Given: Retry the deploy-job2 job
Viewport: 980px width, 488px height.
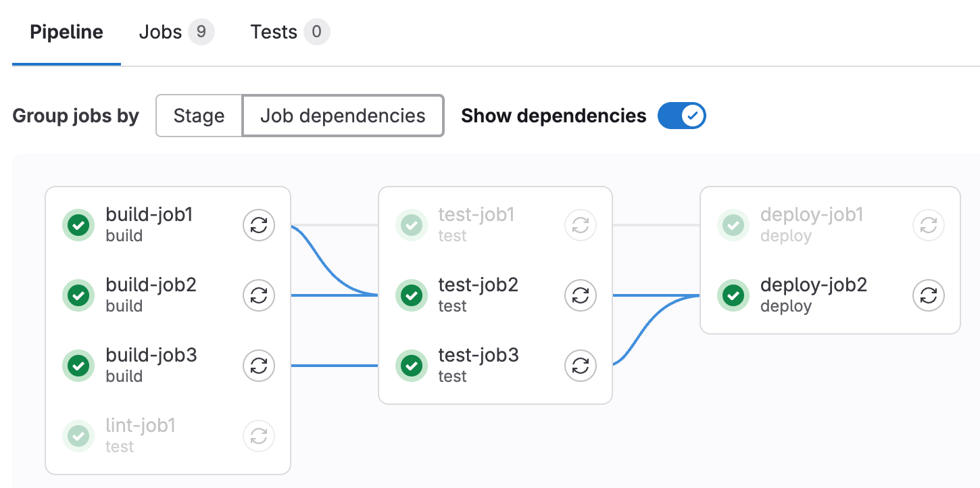Looking at the screenshot, I should click(928, 295).
